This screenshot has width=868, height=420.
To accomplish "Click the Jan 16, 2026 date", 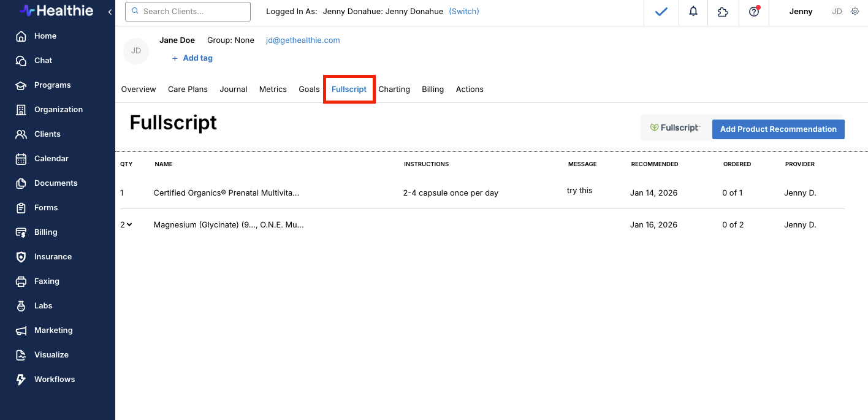I will tap(653, 225).
